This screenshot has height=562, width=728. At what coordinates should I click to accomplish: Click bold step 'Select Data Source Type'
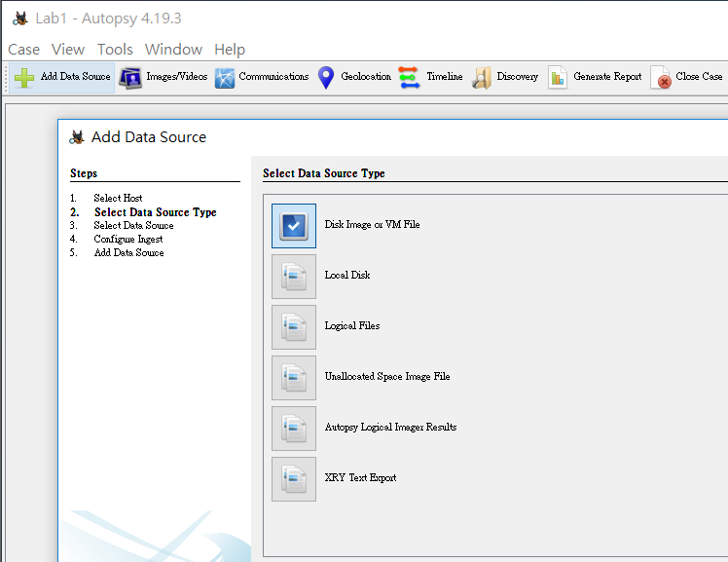tap(156, 212)
